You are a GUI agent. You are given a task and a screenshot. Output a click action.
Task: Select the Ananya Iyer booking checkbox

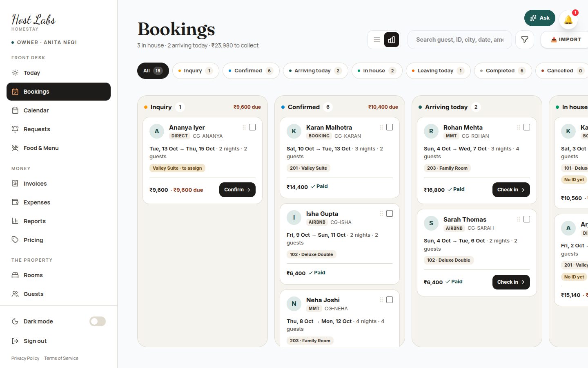click(x=252, y=127)
